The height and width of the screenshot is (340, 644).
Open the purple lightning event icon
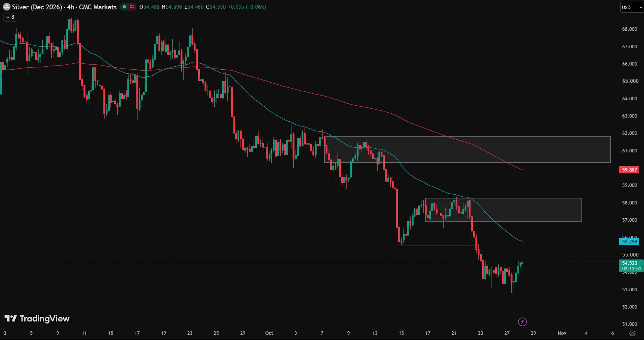pos(522,322)
